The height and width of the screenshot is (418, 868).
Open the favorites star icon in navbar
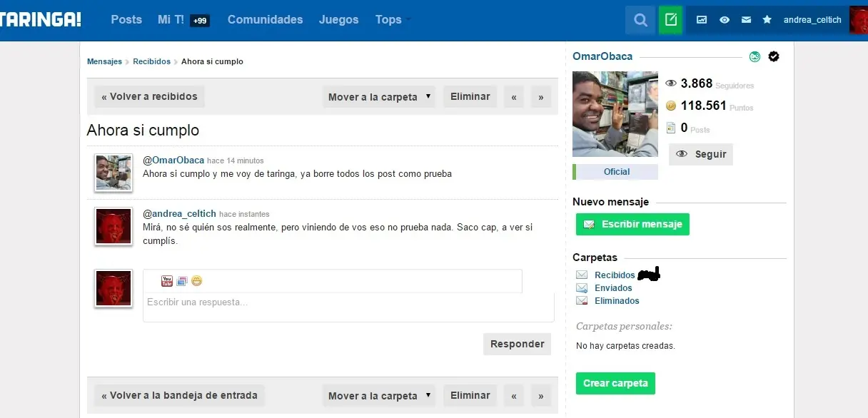click(767, 20)
